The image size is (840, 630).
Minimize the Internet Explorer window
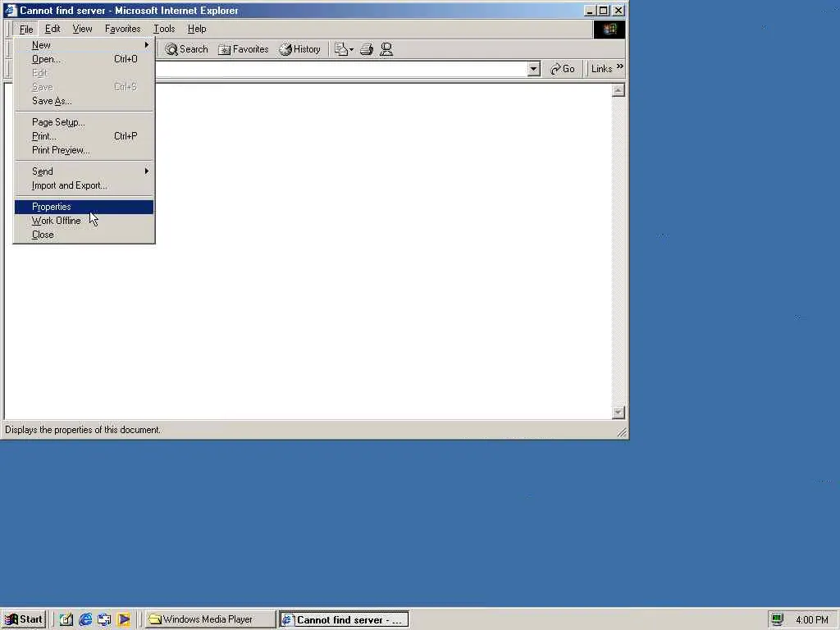coord(589,10)
